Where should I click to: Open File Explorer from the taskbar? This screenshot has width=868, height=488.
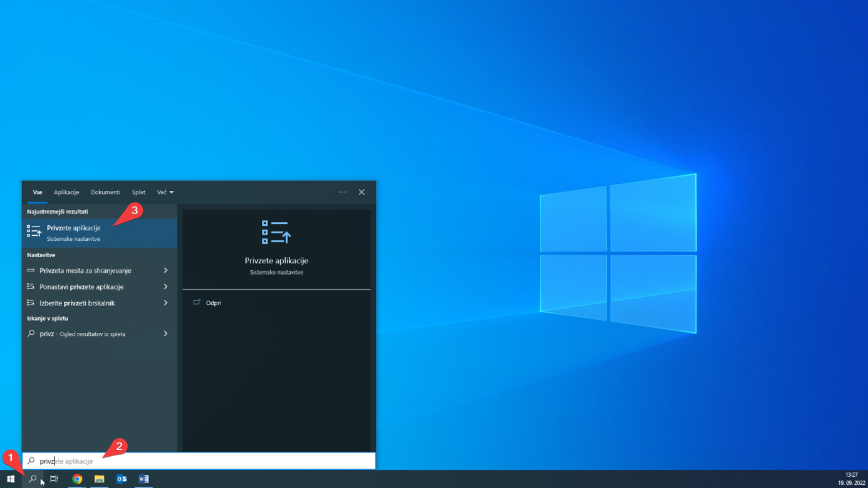point(99,479)
